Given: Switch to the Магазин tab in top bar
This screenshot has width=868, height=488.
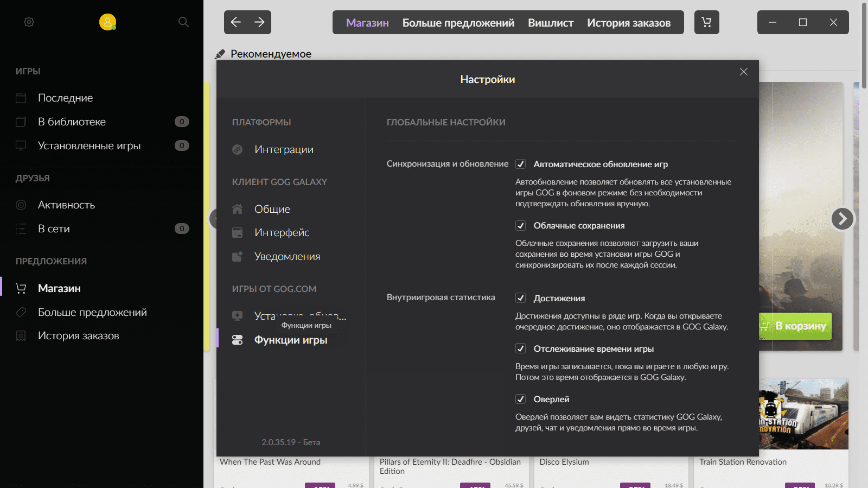Looking at the screenshot, I should click(367, 23).
